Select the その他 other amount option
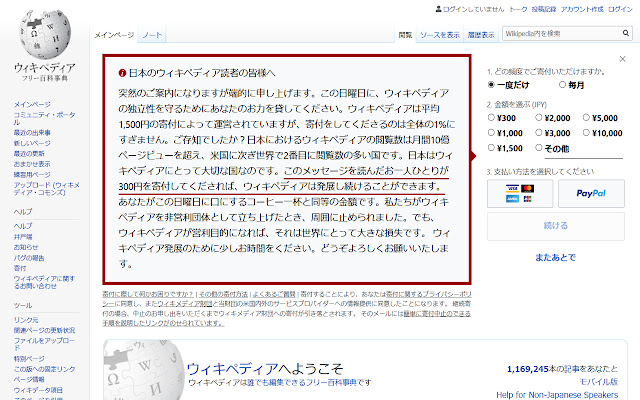This screenshot has width=640, height=400. [x=538, y=148]
